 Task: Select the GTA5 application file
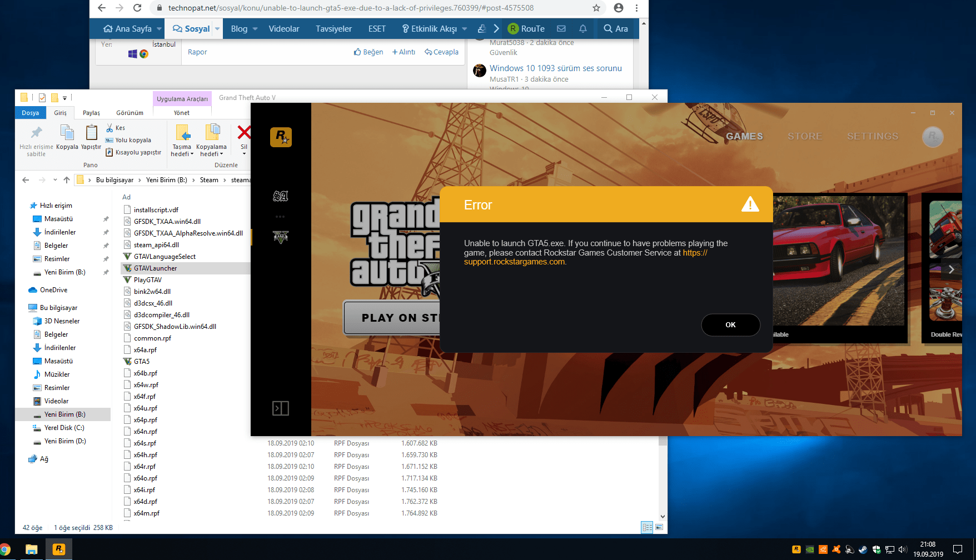point(142,362)
